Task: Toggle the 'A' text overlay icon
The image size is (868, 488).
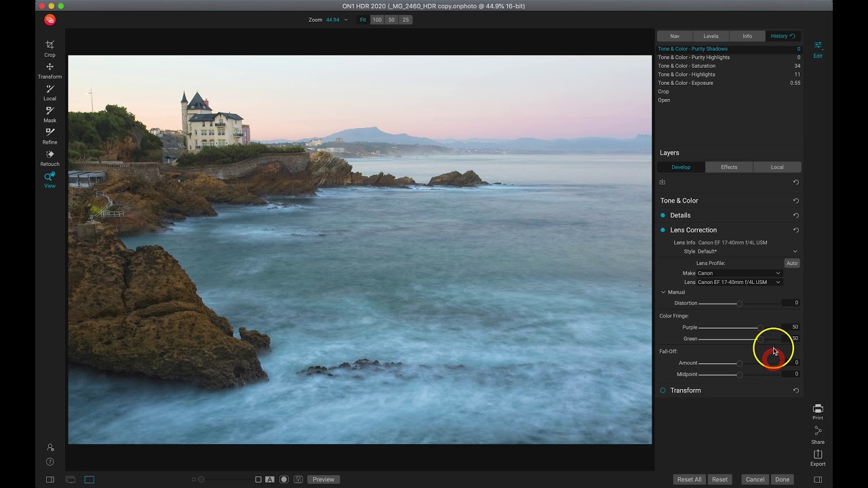Action: 270,479
